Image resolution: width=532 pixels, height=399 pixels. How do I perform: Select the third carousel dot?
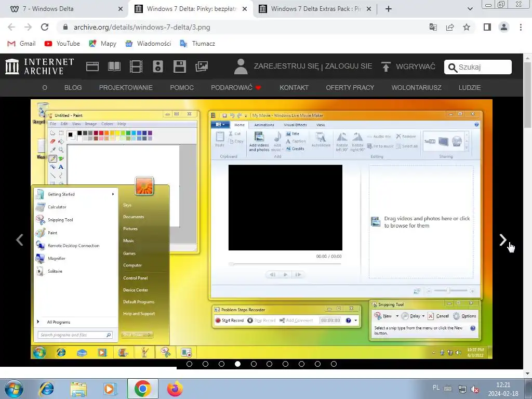tap(221, 364)
